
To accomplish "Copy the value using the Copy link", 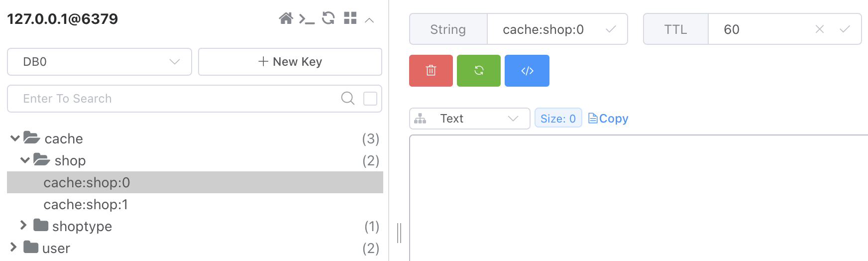I will [608, 119].
